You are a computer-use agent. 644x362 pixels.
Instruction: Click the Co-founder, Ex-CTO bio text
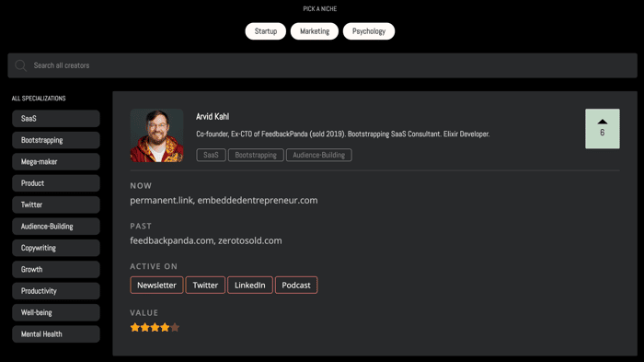pyautogui.click(x=343, y=134)
